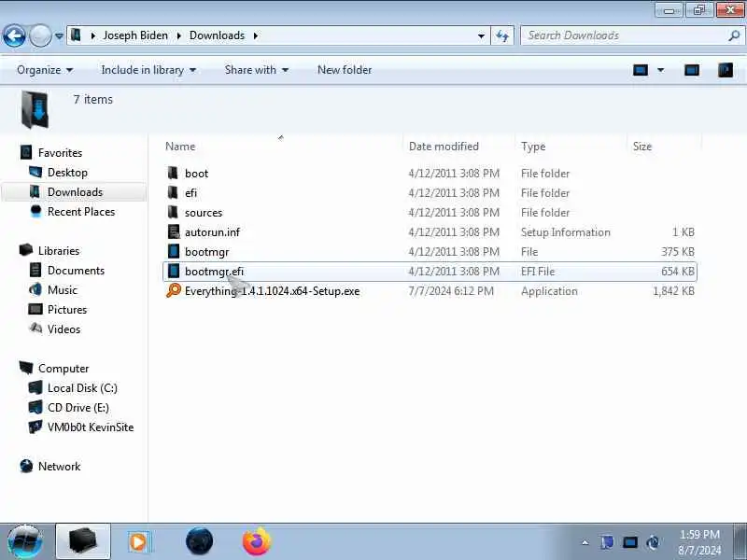Open Recent Places in Favorites
The height and width of the screenshot is (560, 747).
tap(81, 212)
